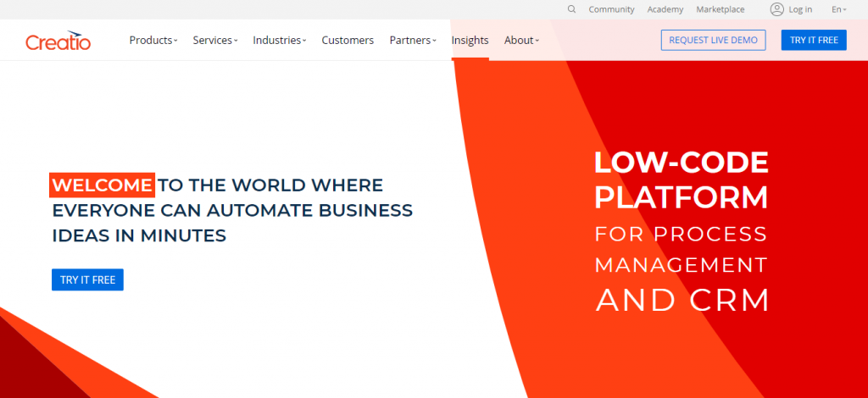This screenshot has width=868, height=398.
Task: Select the Insights menu item
Action: coord(470,41)
